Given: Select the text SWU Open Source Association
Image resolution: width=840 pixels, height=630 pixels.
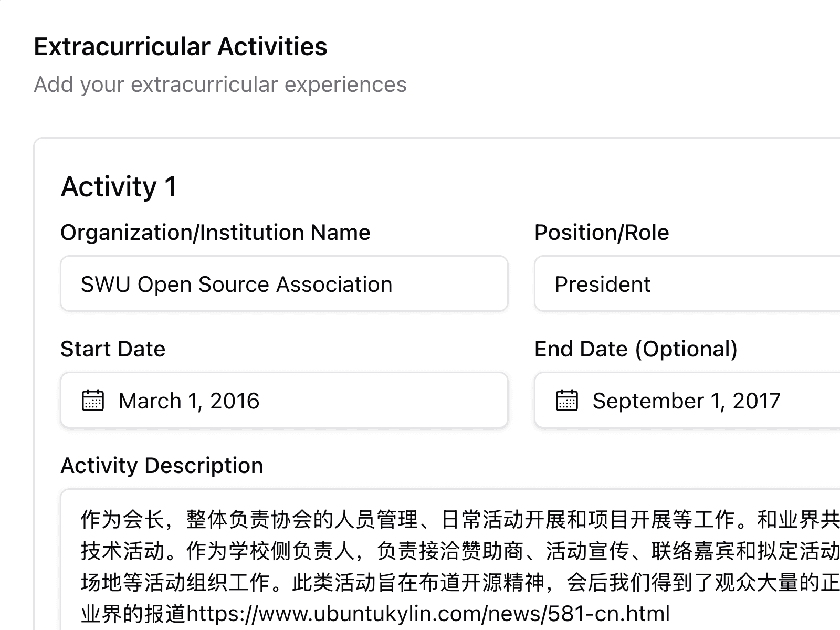Looking at the screenshot, I should (236, 284).
